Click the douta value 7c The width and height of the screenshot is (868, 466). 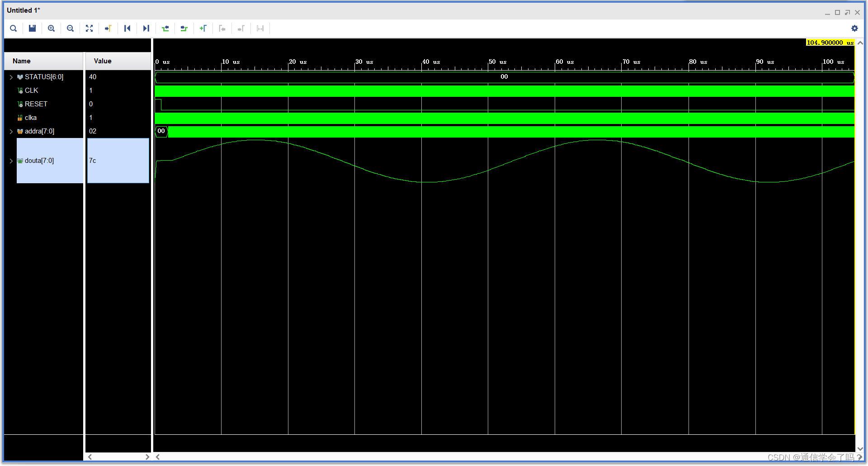pos(93,161)
